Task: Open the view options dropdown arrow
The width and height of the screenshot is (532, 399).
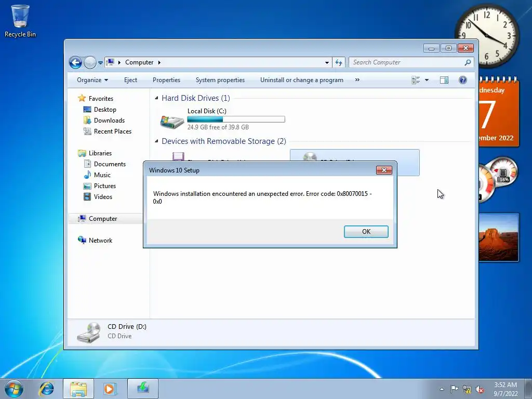Action: [x=427, y=80]
